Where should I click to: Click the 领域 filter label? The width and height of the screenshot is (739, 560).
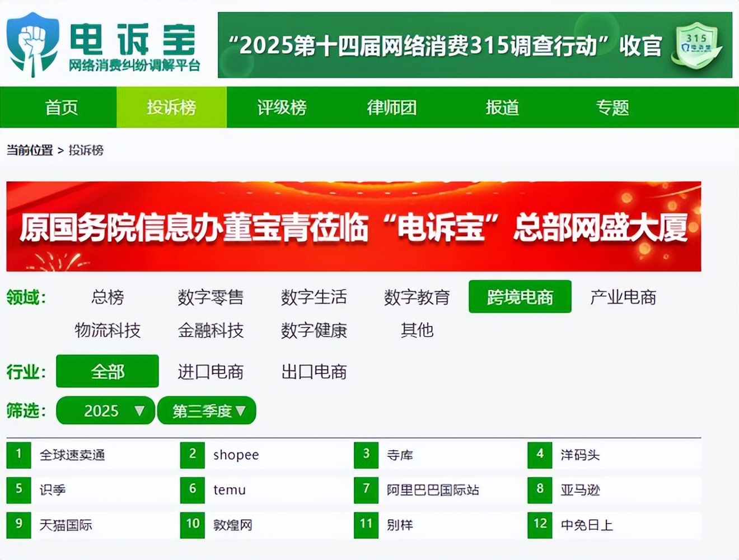26,297
